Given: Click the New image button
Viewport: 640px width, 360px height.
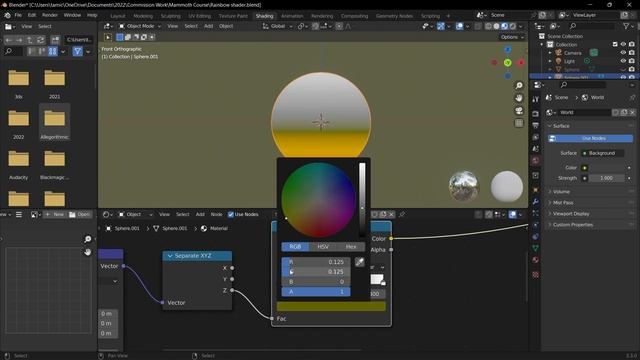Looking at the screenshot, I should [x=55, y=214].
